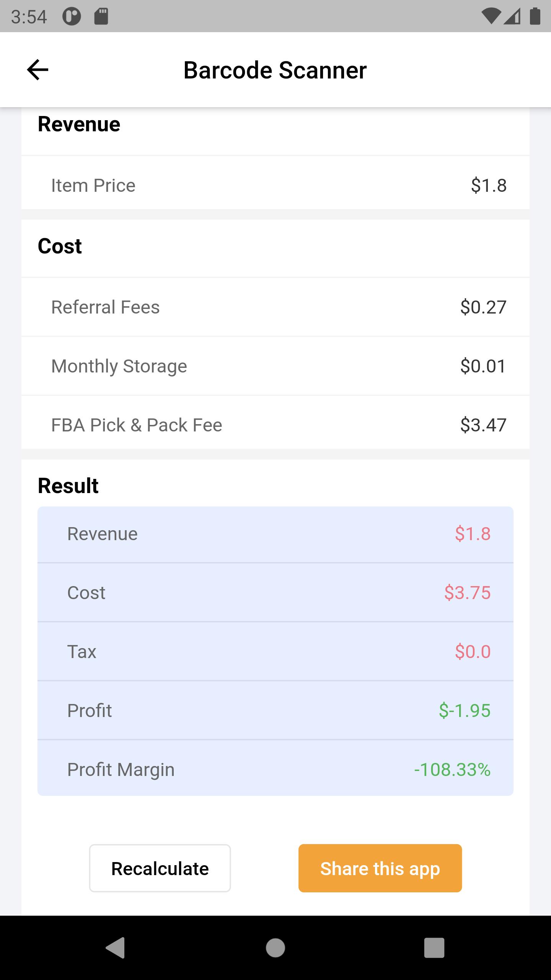Tap the Tax result row
Image resolution: width=551 pixels, height=980 pixels.
coord(275,652)
